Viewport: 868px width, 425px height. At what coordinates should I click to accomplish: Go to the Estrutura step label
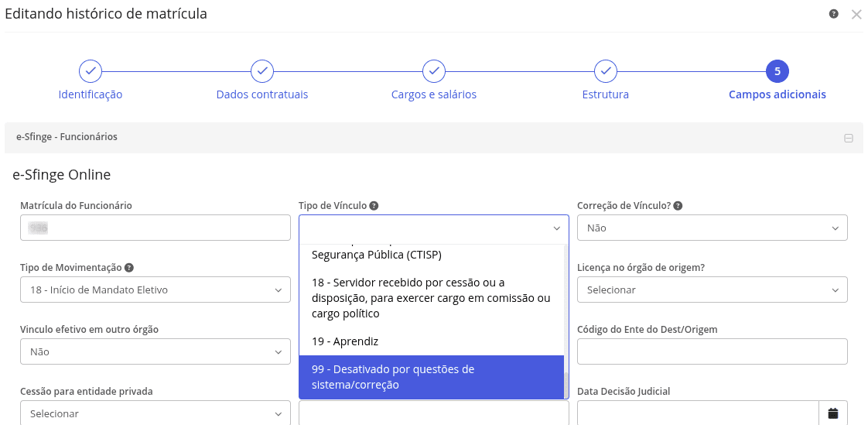606,94
